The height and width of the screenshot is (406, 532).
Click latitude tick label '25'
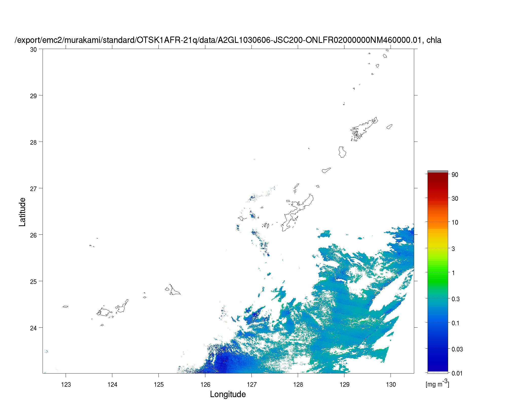coord(33,282)
